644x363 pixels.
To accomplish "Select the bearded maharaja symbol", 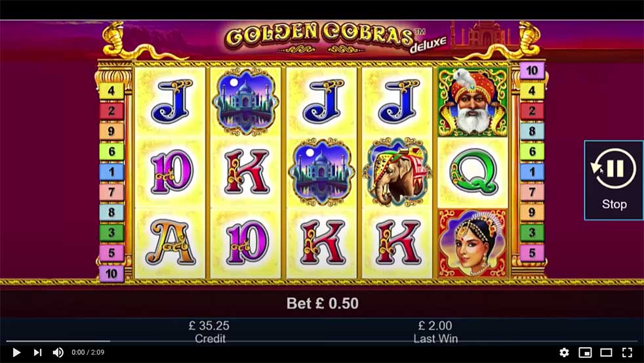I will (473, 102).
